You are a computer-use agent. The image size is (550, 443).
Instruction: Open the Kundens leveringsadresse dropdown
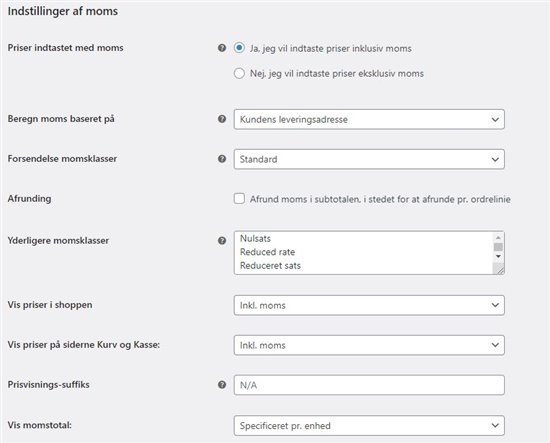(369, 119)
